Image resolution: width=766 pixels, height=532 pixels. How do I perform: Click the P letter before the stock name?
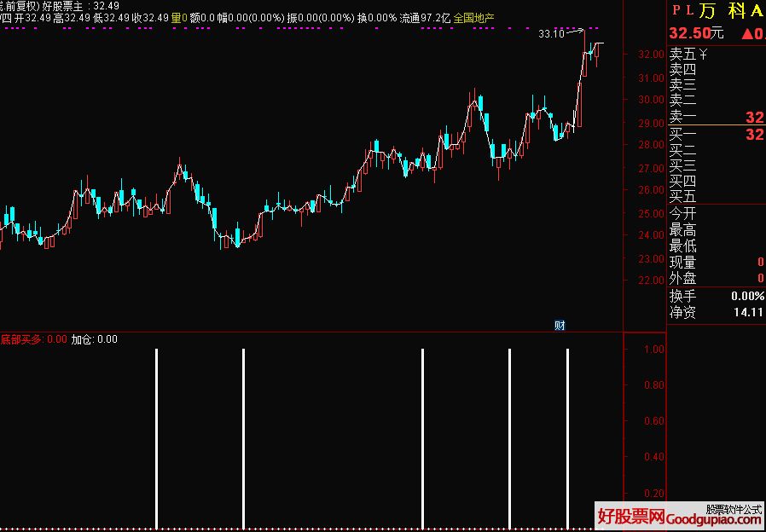pyautogui.click(x=676, y=11)
